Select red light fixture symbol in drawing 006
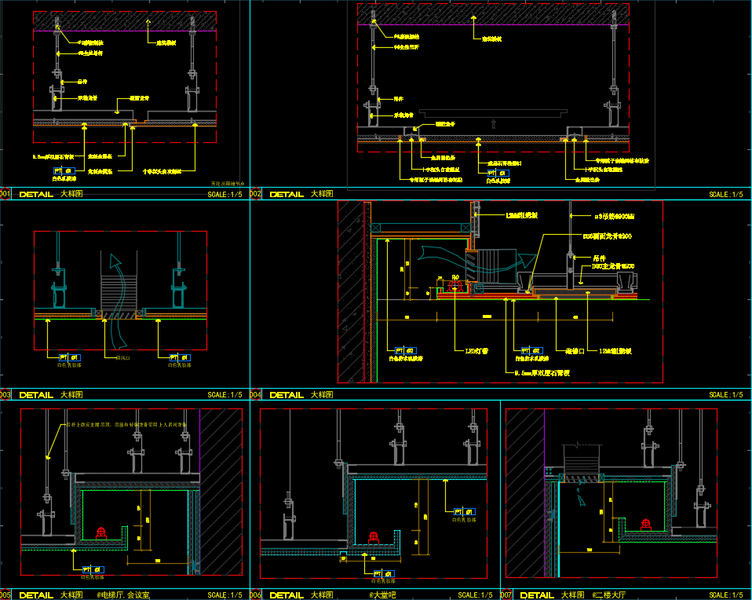This screenshot has height=600, width=752. coord(374,538)
